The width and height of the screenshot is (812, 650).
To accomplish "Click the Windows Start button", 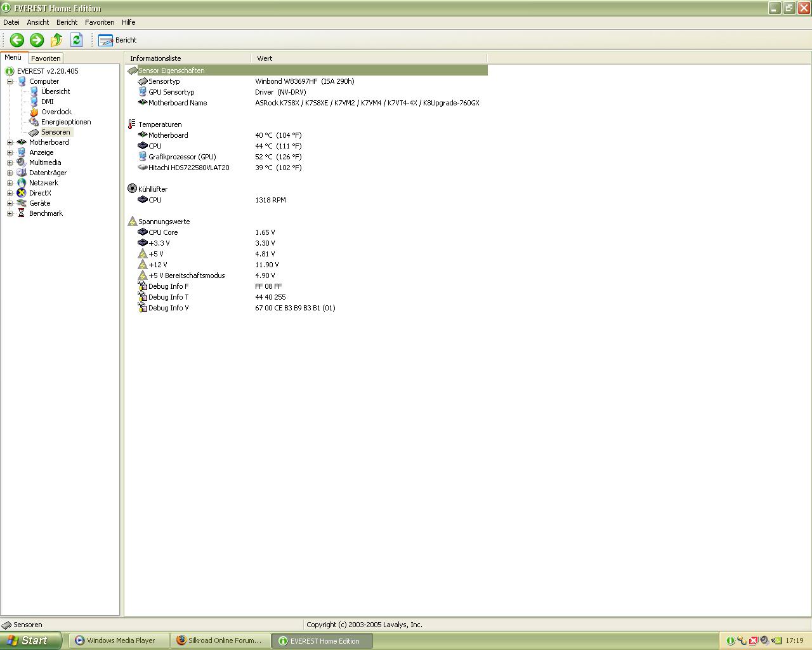I will tap(30, 640).
